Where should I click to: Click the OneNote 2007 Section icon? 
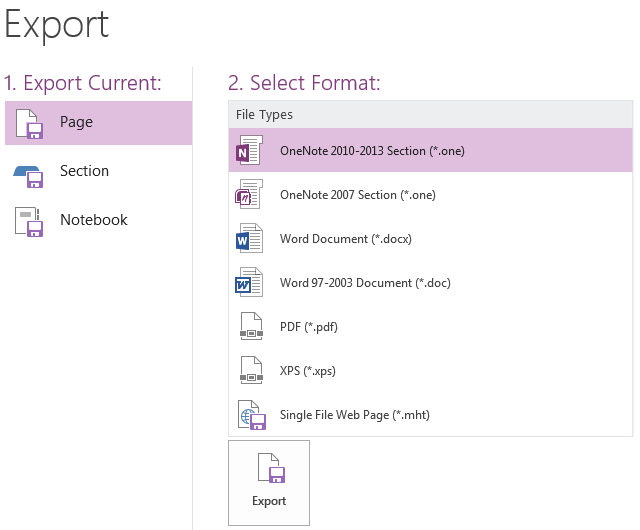pyautogui.click(x=249, y=194)
